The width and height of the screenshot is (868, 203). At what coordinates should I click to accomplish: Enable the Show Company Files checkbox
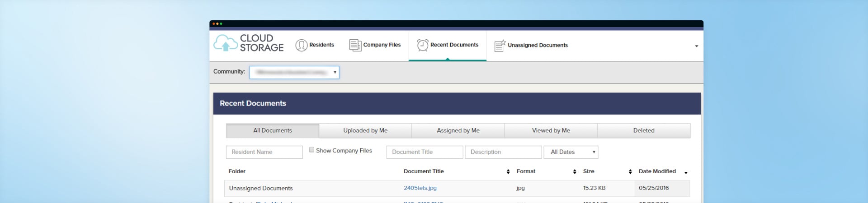click(311, 150)
